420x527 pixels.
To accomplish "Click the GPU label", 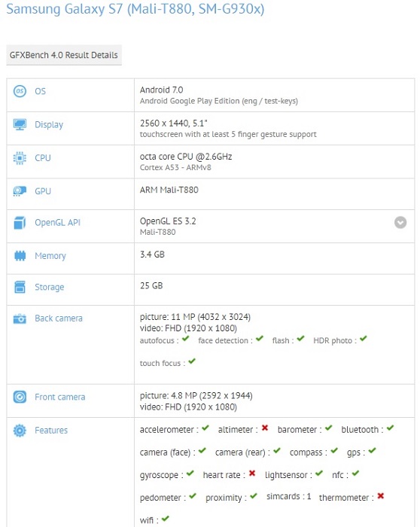I will (43, 191).
